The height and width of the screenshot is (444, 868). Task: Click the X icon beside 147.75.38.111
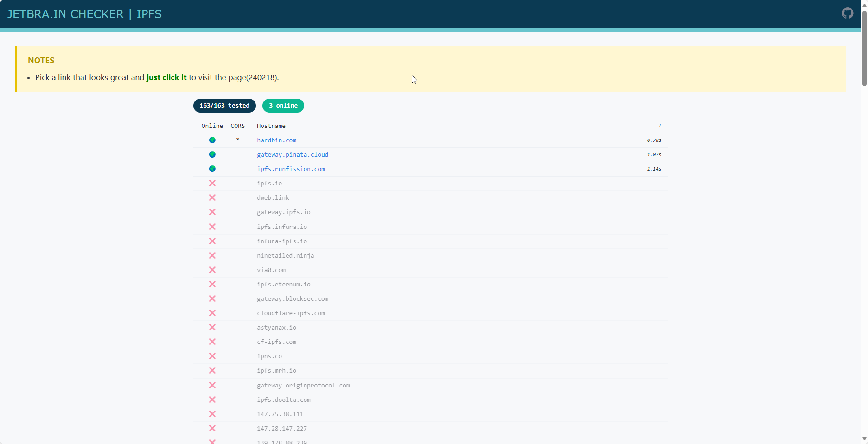(x=212, y=414)
